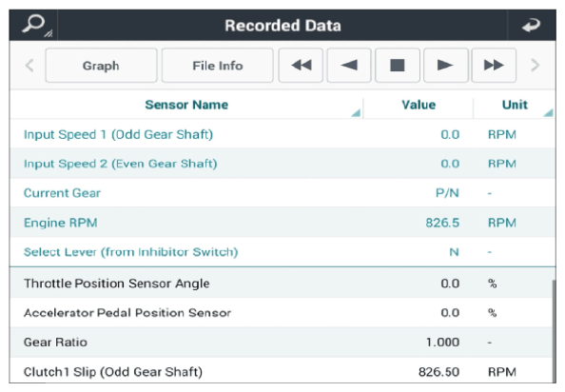Screen dimensions: 565x392
Task: Open the Graph view
Action: click(x=101, y=66)
